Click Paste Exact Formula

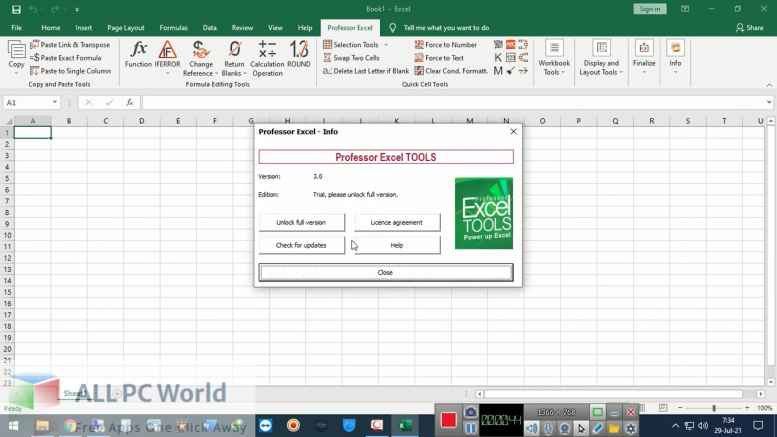click(69, 58)
